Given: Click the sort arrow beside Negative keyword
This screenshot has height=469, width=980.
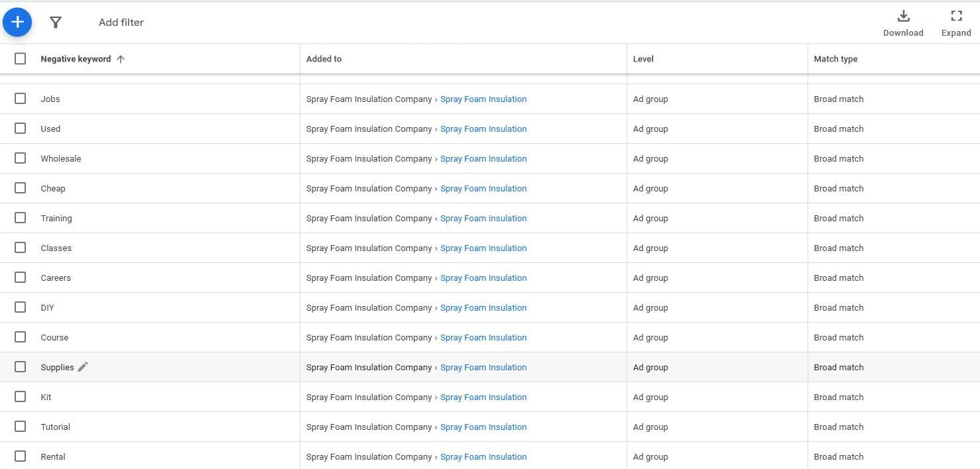Looking at the screenshot, I should (x=121, y=59).
